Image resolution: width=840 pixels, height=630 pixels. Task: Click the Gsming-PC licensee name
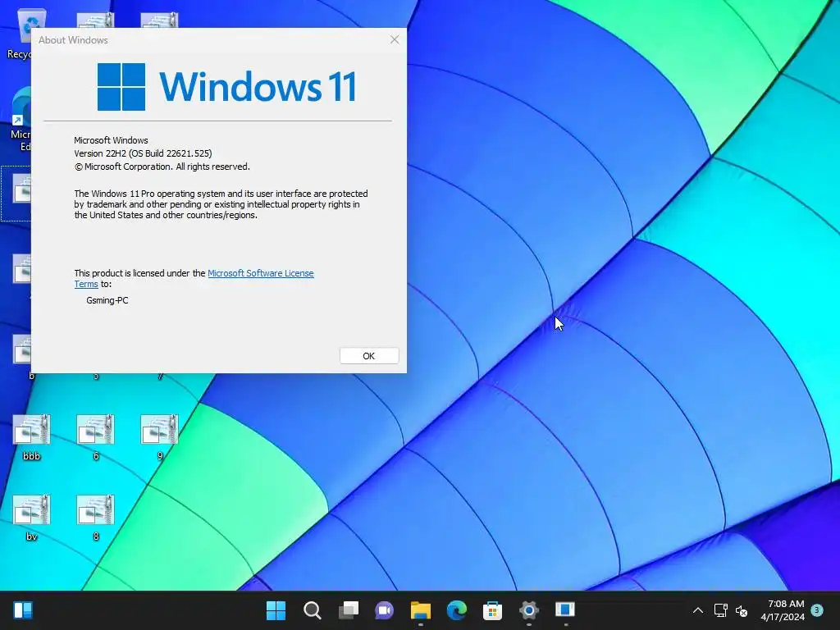tap(107, 300)
